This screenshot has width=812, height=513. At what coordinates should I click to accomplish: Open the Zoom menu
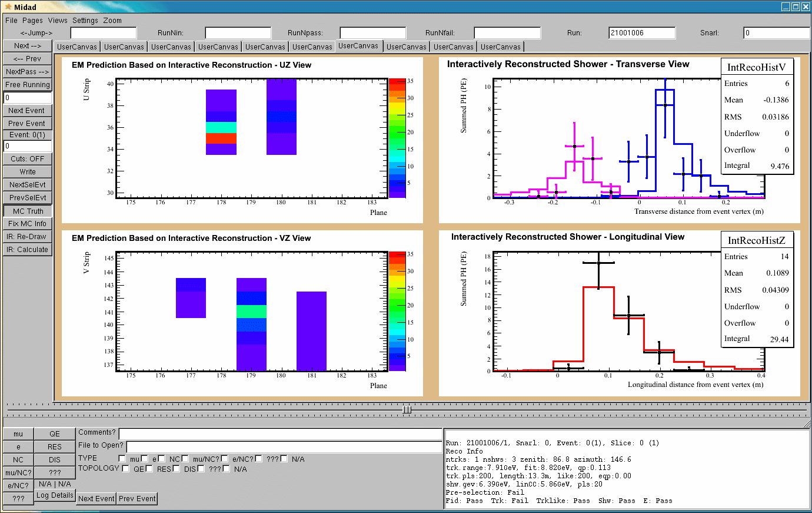(x=112, y=20)
